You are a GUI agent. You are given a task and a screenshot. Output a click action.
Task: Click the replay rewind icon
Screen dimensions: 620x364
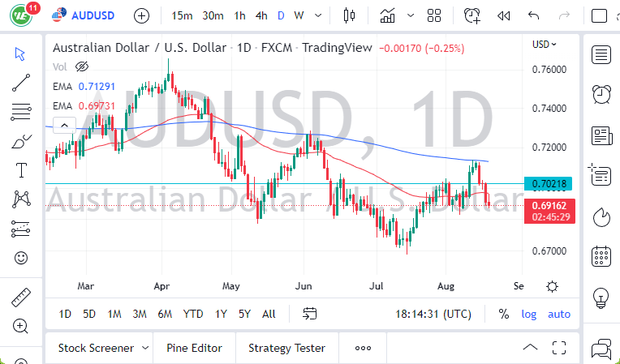pyautogui.click(x=503, y=15)
